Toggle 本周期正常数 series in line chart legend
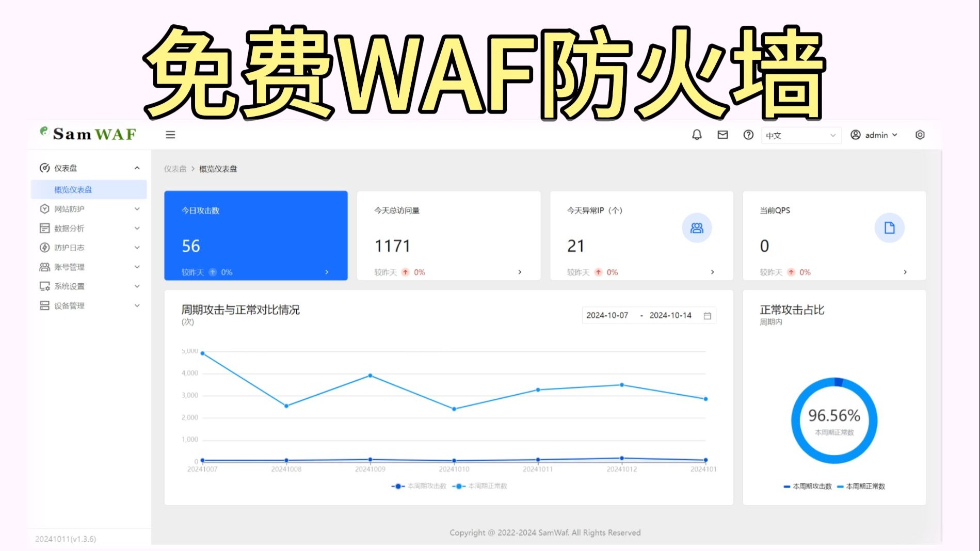 (479, 486)
